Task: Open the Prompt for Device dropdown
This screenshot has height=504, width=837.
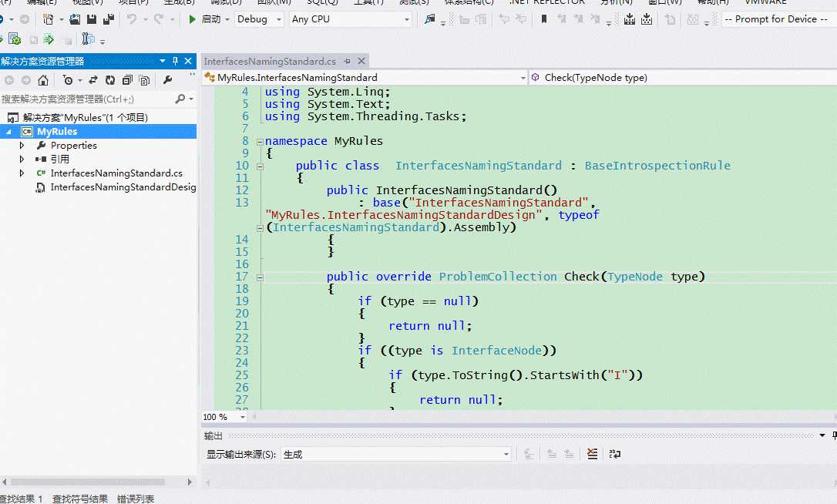Action: pyautogui.click(x=779, y=19)
